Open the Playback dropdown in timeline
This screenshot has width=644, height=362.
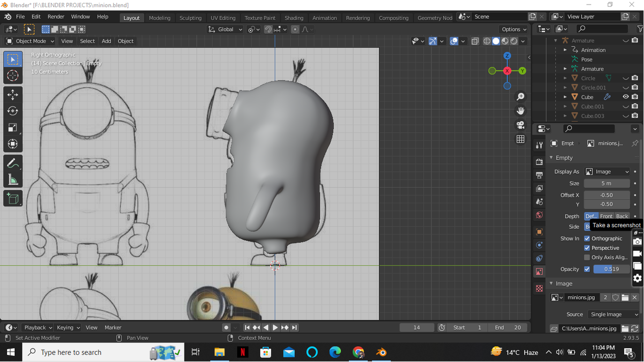38,327
